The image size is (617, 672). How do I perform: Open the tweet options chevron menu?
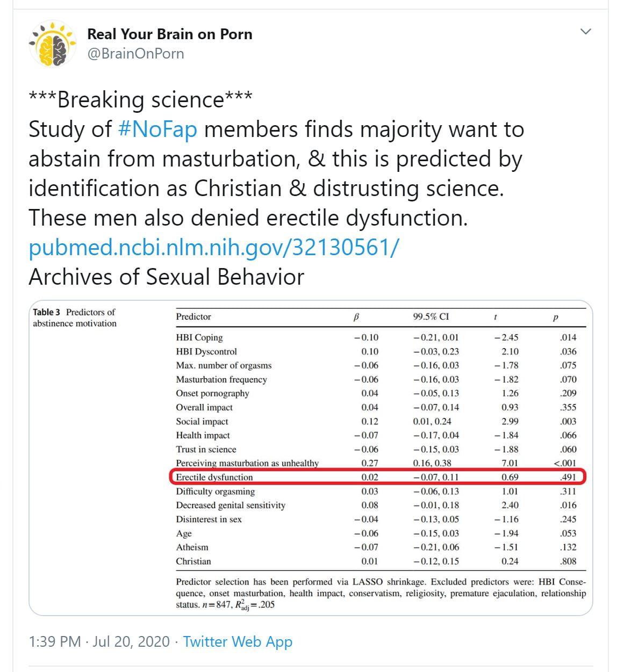(x=586, y=32)
